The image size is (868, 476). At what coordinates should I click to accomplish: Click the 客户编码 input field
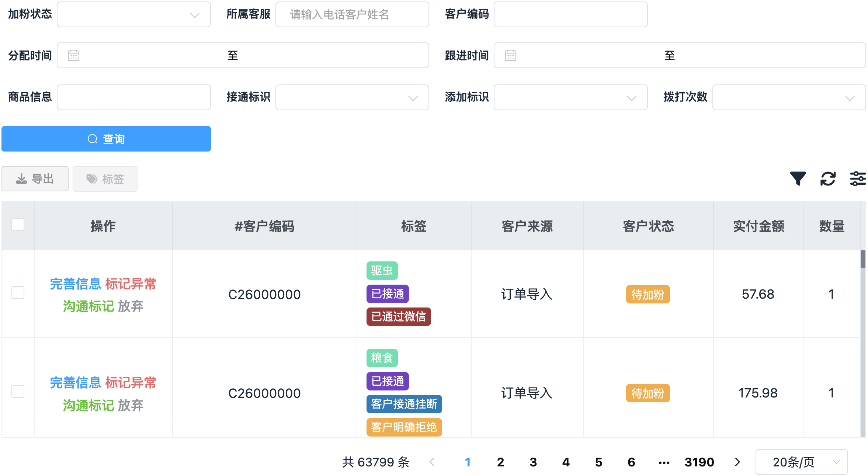[570, 15]
